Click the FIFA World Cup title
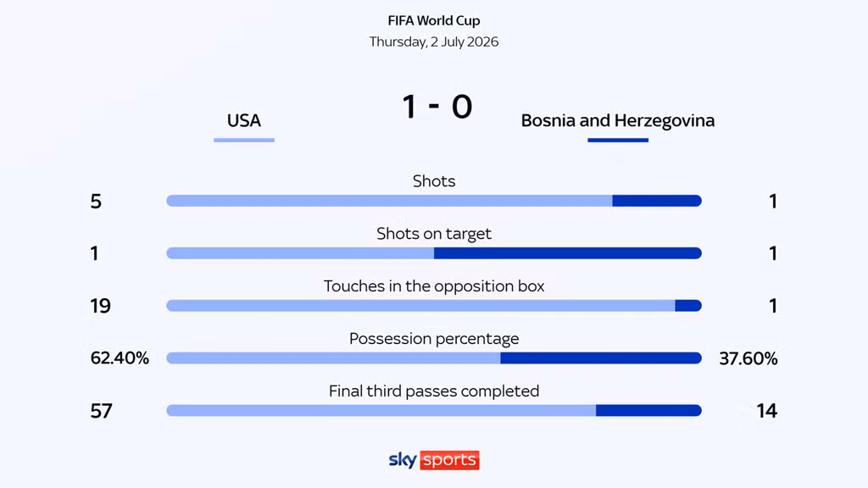 tap(434, 21)
